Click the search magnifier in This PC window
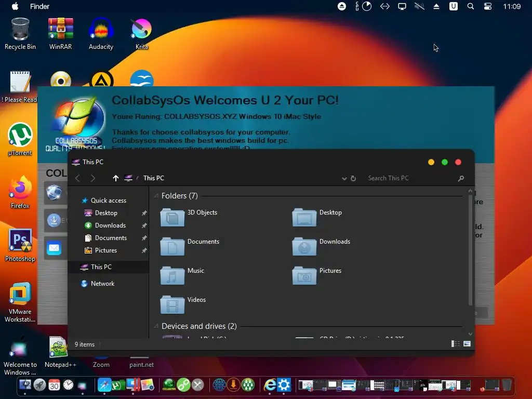The width and height of the screenshot is (532, 399). (x=461, y=178)
